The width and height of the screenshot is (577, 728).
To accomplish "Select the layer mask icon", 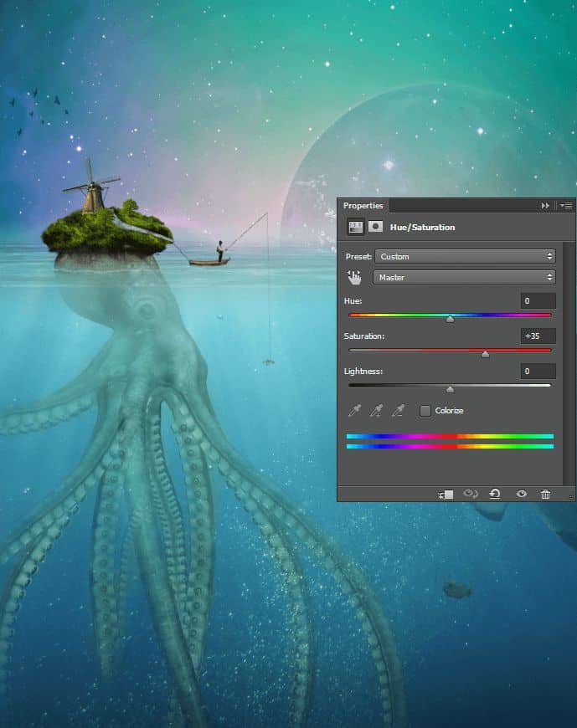I will point(375,227).
